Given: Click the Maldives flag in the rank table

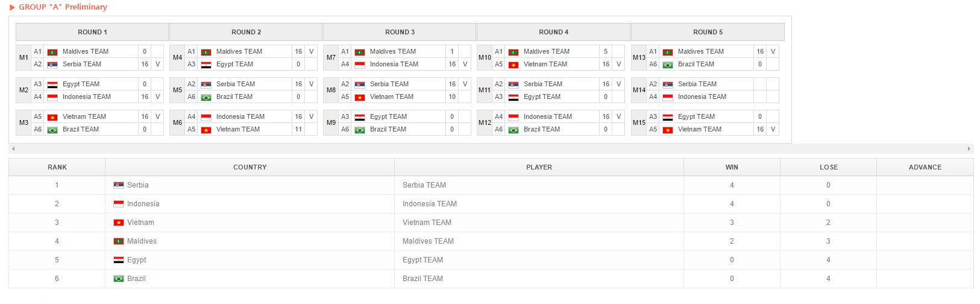Looking at the screenshot, I should point(119,241).
